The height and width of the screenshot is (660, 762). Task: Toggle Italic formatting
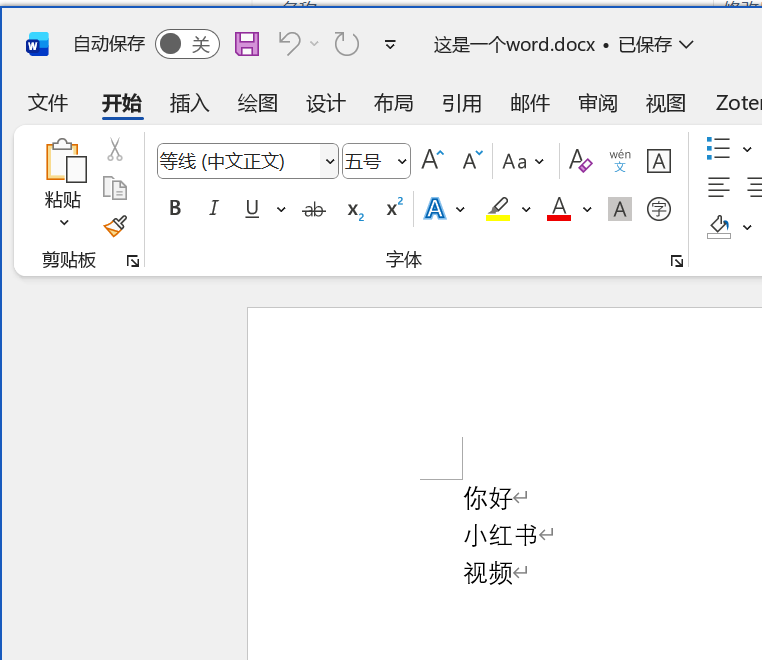pos(213,209)
